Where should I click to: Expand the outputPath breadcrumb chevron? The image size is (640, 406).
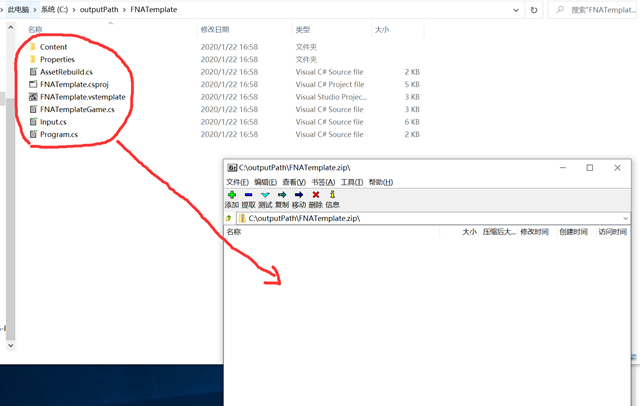pos(123,10)
